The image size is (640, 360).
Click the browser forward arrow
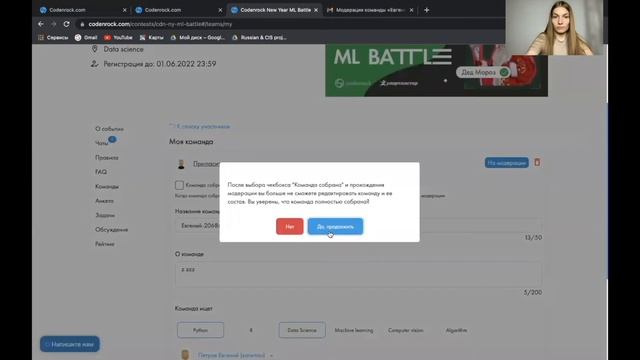[53, 24]
